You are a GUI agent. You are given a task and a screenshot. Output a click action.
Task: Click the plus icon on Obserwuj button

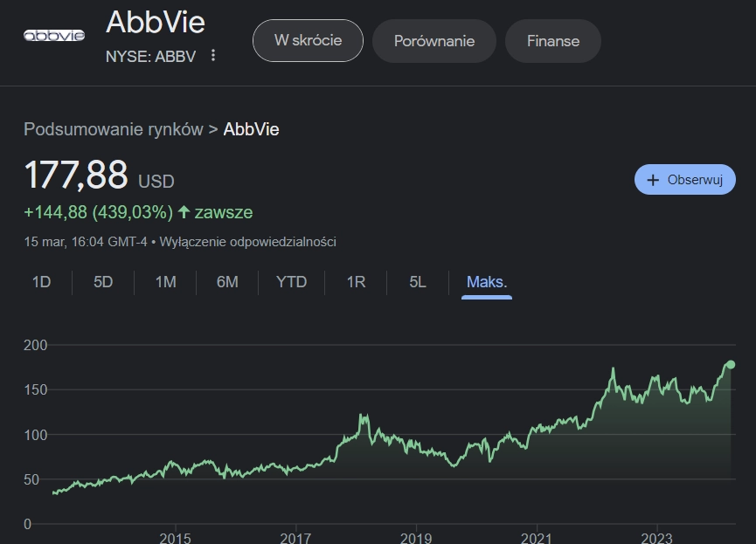pyautogui.click(x=653, y=180)
